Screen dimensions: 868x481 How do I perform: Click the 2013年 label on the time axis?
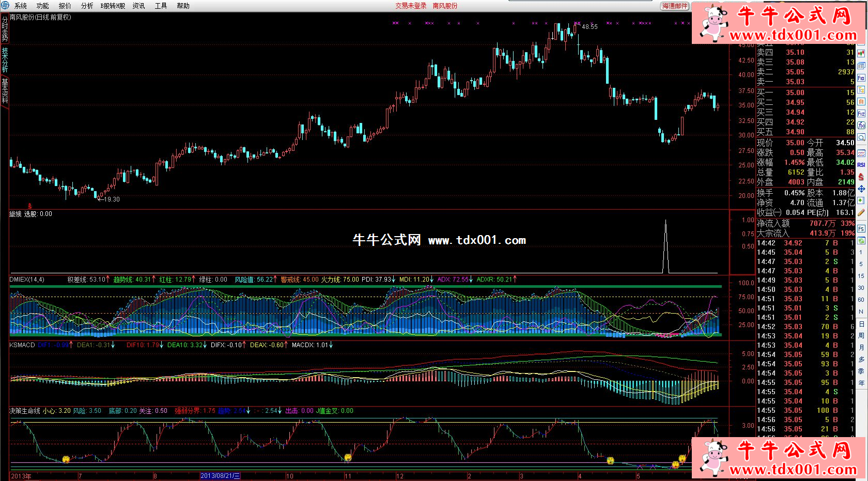pos(21,476)
